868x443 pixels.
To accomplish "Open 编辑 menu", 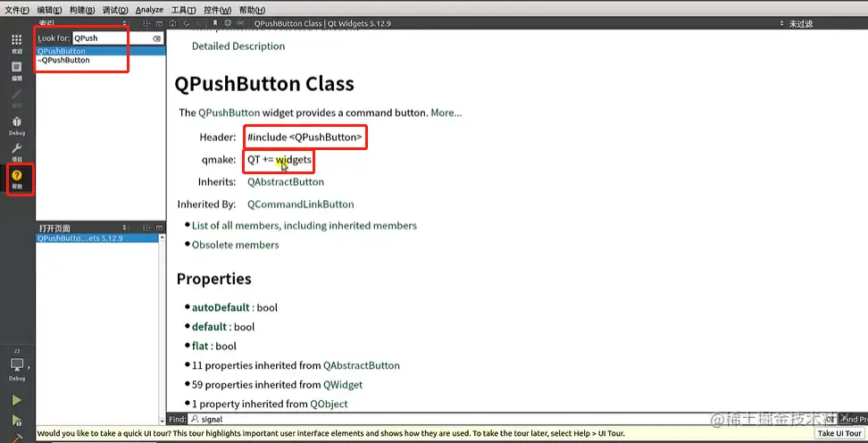I will pos(50,10).
